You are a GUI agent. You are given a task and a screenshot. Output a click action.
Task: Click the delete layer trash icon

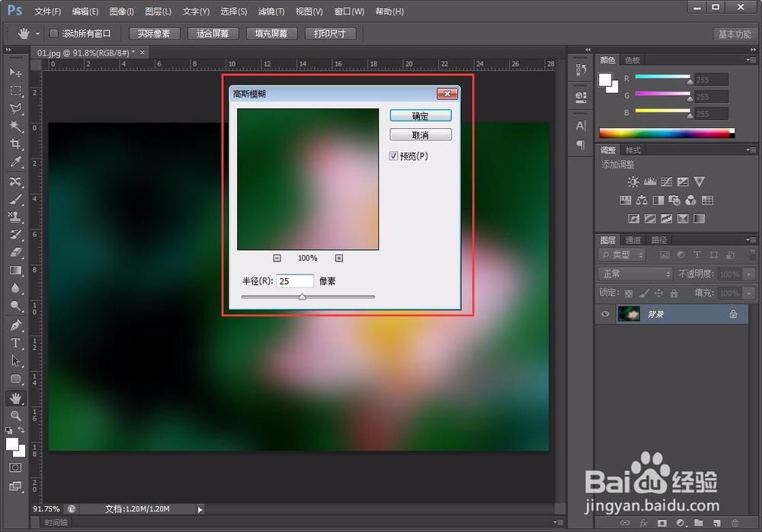coord(735,523)
